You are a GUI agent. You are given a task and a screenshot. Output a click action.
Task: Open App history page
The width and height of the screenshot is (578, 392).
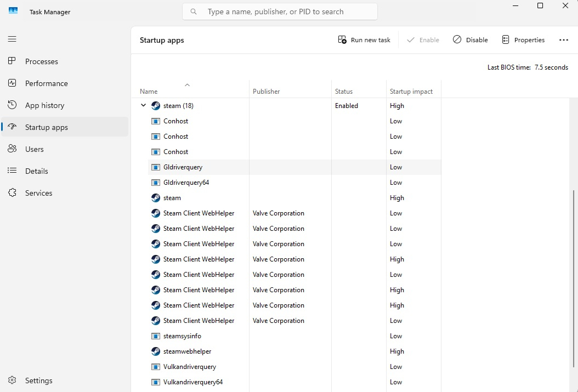coord(65,105)
